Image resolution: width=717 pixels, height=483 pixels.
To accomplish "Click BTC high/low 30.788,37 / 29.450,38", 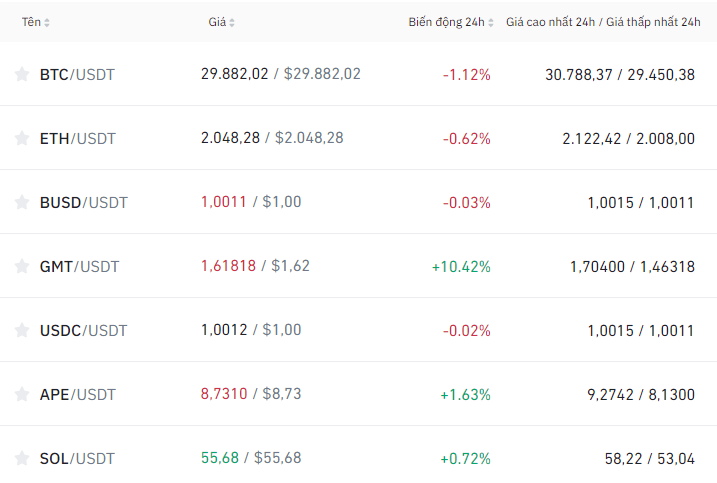I will 620,75.
